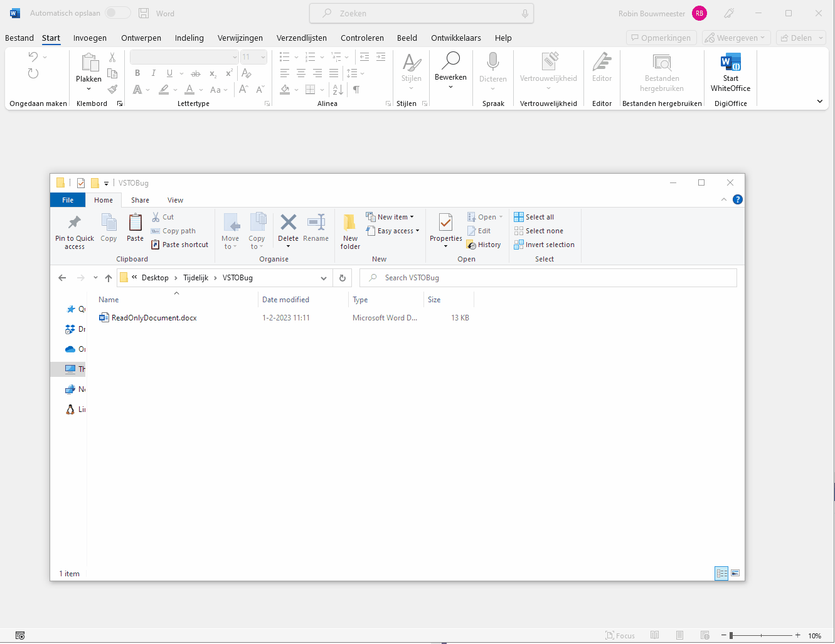835x644 pixels.
Task: Switch to the Verzendlijsten ribbon tab
Action: pos(301,38)
